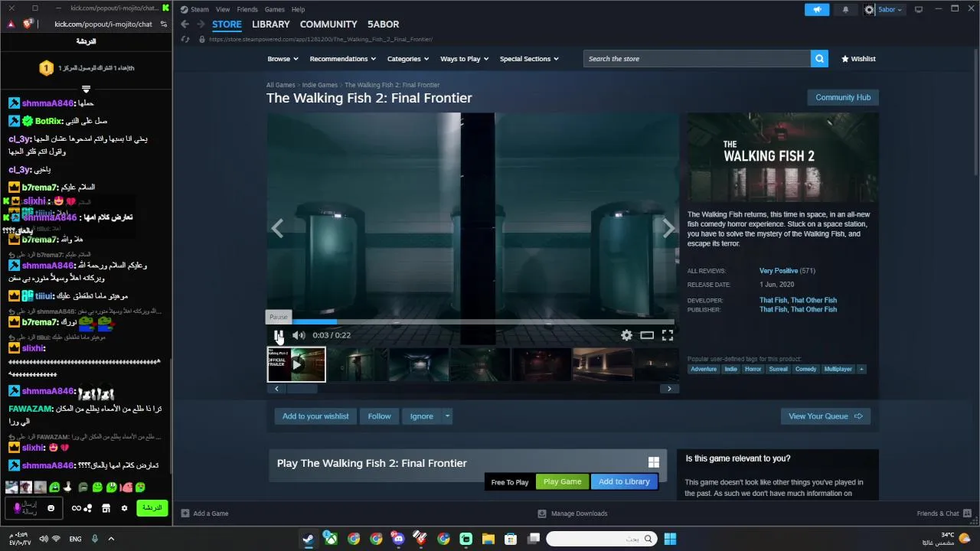The height and width of the screenshot is (551, 980).
Task: Open Kick chat settings gear
Action: pyautogui.click(x=124, y=508)
